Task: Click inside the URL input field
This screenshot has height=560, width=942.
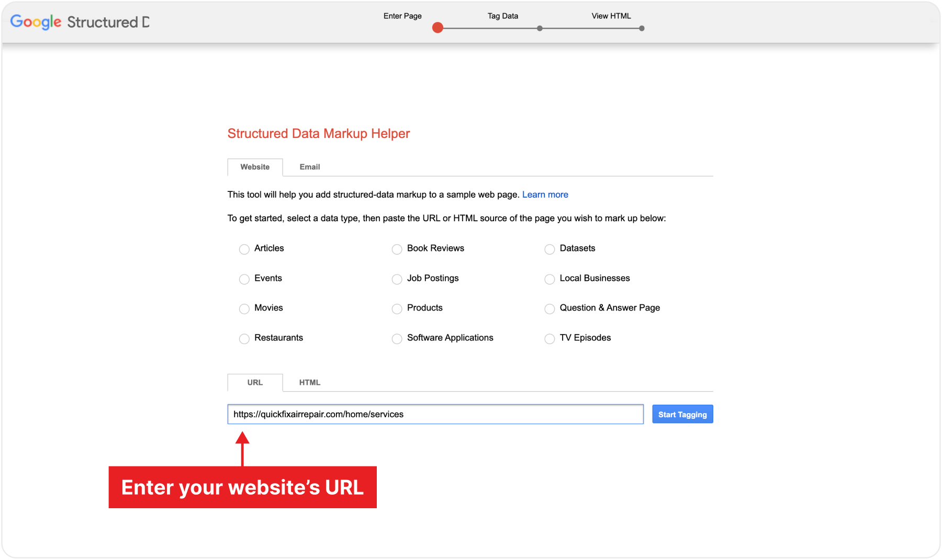Action: click(x=434, y=414)
